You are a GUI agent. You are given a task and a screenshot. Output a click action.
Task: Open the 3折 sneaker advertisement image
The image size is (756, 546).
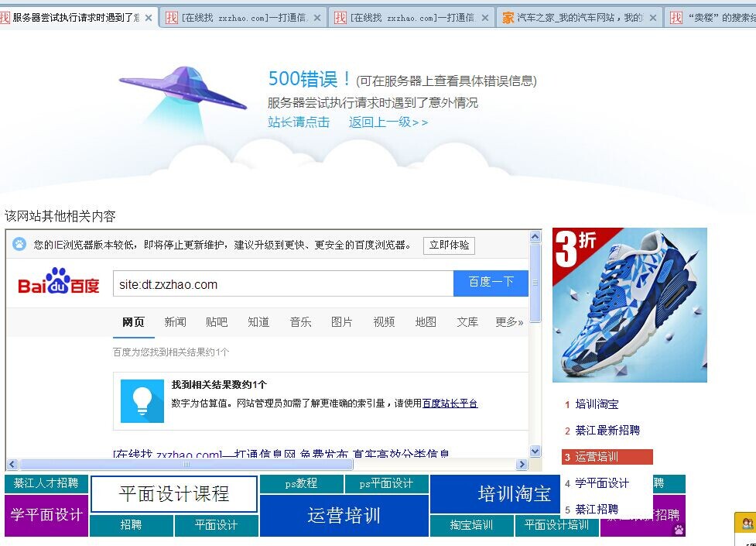(629, 304)
